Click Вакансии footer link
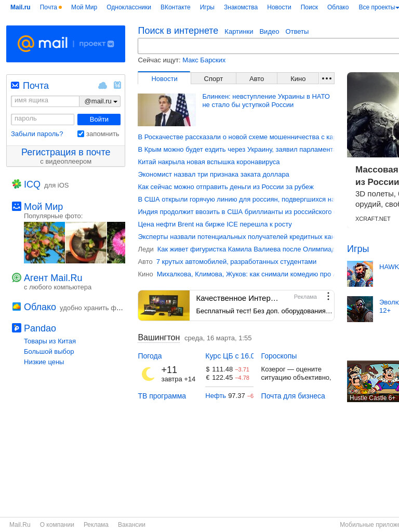This screenshot has height=532, width=399. 131,525
